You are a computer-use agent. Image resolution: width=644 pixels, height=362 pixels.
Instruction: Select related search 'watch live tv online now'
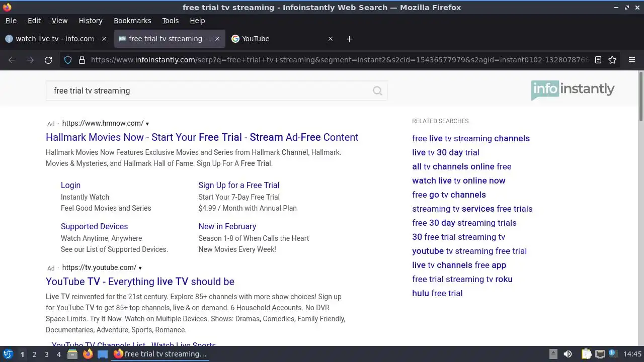coord(459,180)
